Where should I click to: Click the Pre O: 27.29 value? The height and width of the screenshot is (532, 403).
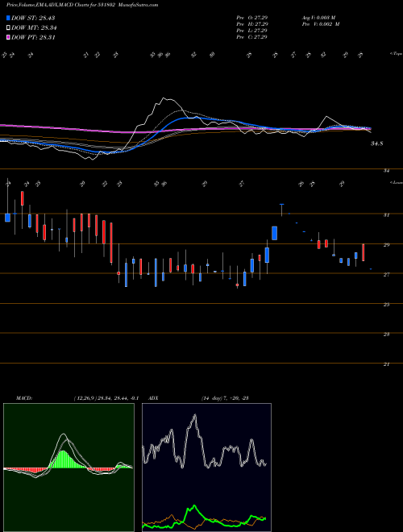(x=252, y=17)
